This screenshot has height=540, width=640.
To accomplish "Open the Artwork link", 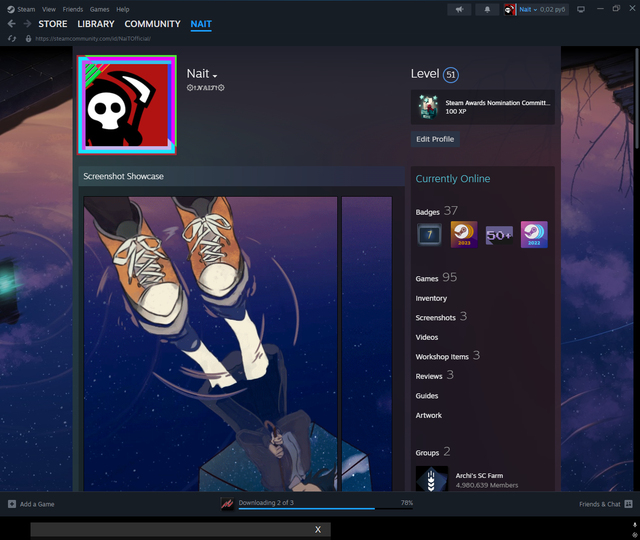I will [429, 415].
